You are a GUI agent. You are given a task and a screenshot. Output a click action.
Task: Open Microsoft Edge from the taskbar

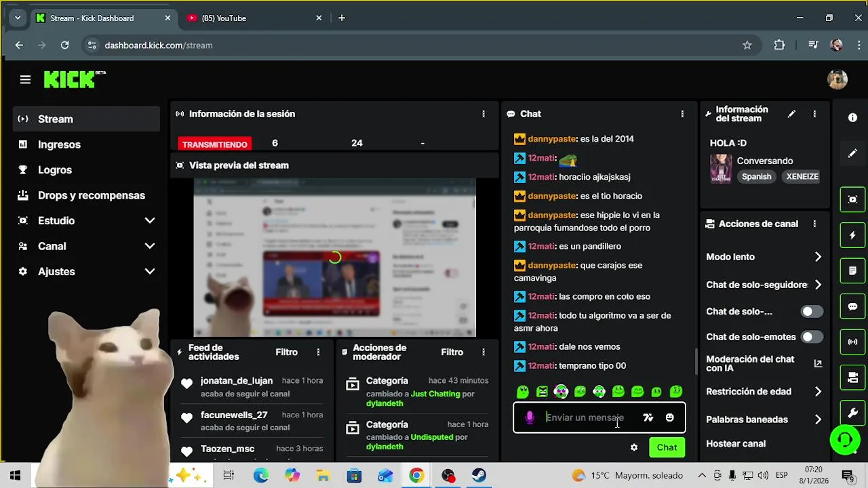point(260,476)
